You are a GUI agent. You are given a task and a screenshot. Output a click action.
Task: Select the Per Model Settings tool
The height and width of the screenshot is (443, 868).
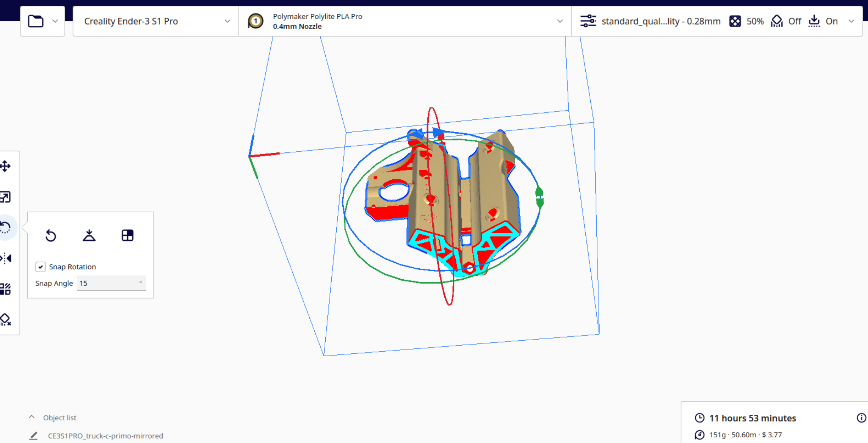(5, 289)
